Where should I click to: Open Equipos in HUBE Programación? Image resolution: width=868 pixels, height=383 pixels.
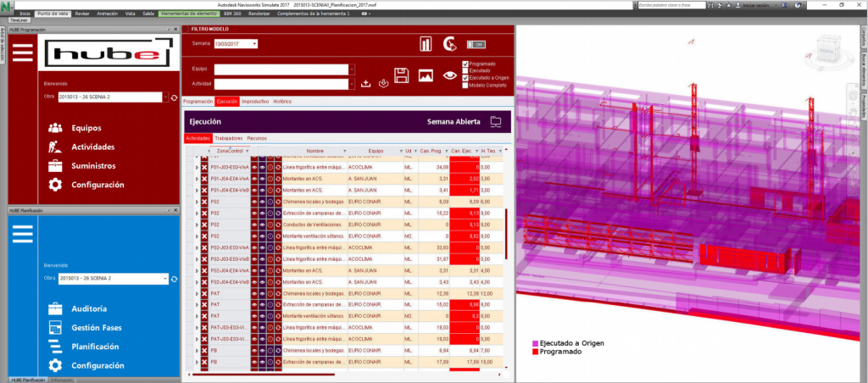pos(86,128)
